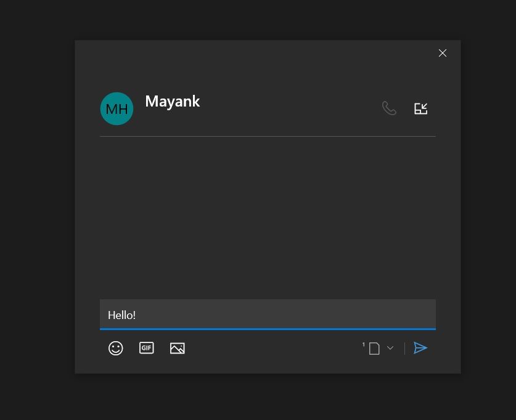Screen dimensions: 516x420
Task: Click Mayank's profile picture
Action: click(x=117, y=108)
